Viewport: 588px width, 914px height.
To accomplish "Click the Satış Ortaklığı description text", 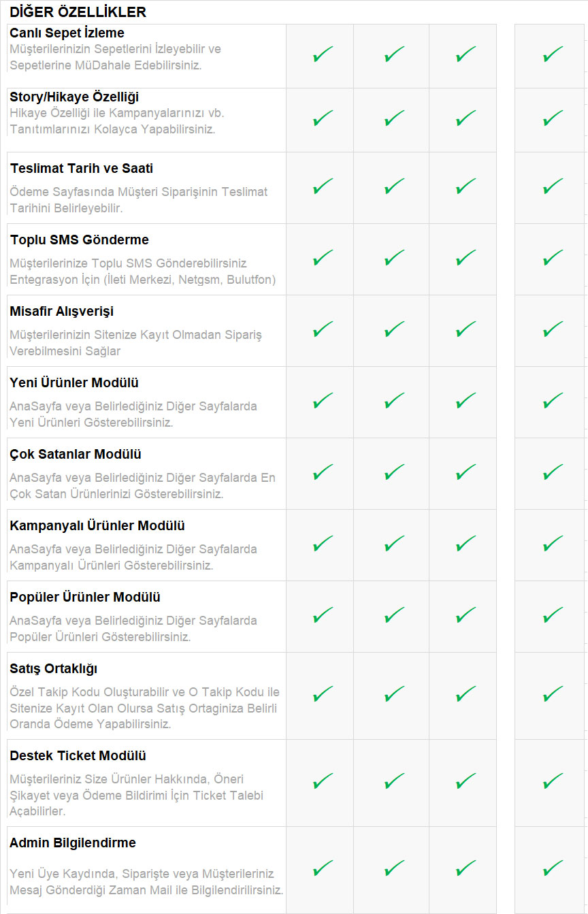I will point(144,708).
